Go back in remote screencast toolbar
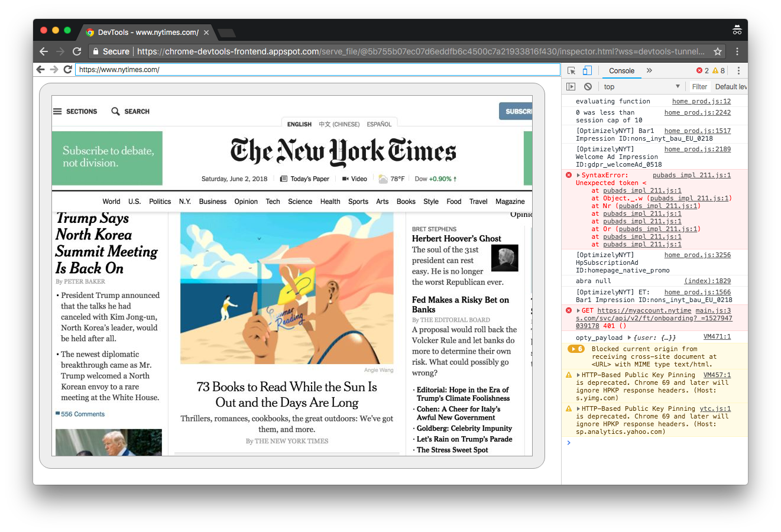Screen dimensions: 781x532 pos(40,69)
